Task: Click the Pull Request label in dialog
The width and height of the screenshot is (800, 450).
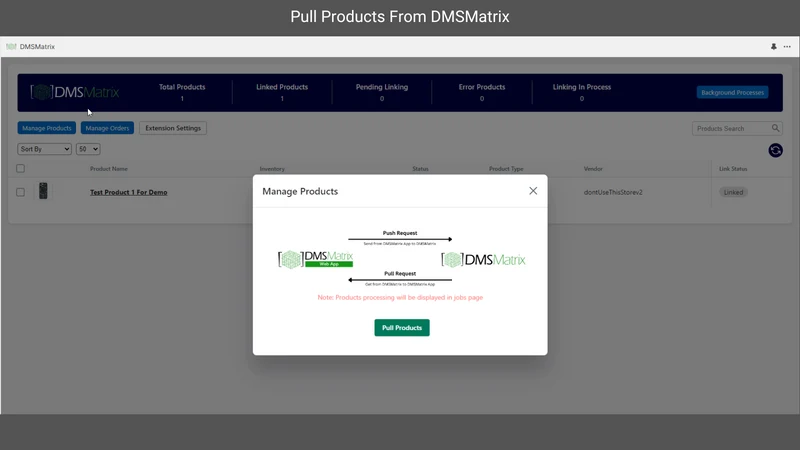Action: click(x=400, y=273)
